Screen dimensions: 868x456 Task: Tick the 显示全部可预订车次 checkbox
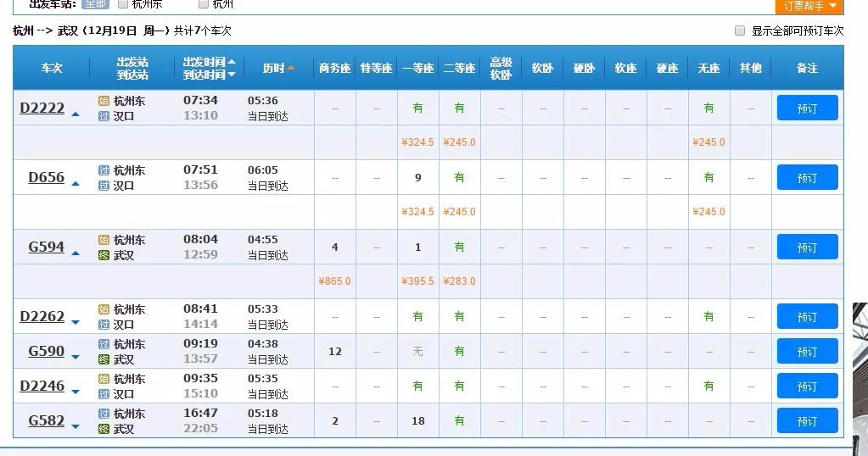tap(740, 31)
